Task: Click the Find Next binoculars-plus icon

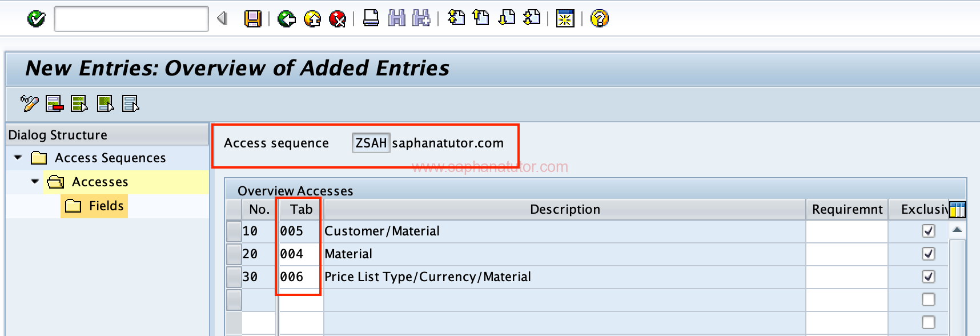Action: (421, 19)
